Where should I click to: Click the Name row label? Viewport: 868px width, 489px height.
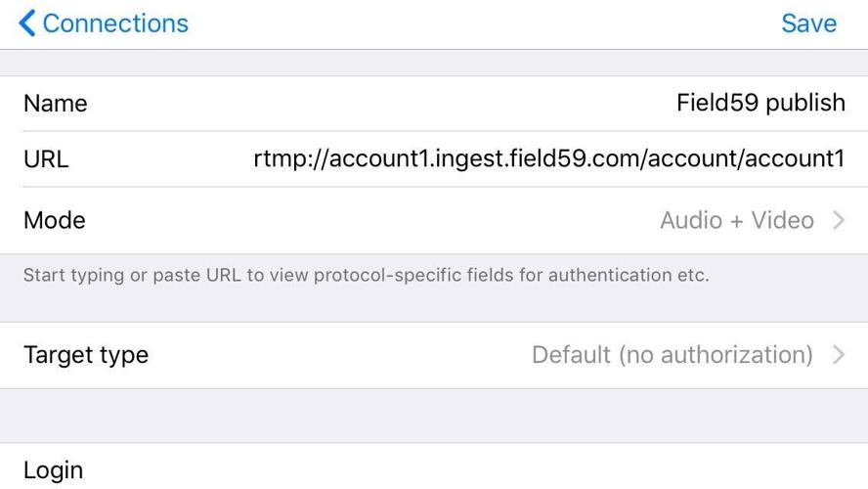tap(56, 104)
